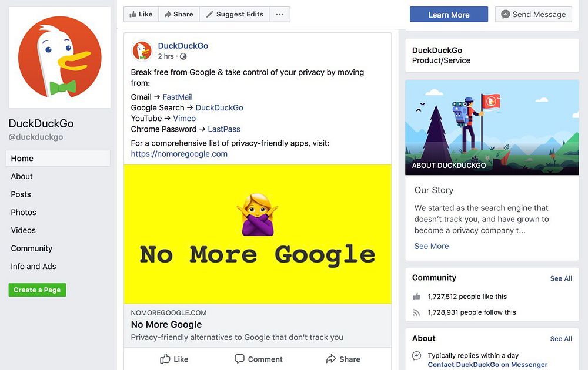Image resolution: width=588 pixels, height=370 pixels.
Task: Go to Posts section
Action: (x=21, y=194)
